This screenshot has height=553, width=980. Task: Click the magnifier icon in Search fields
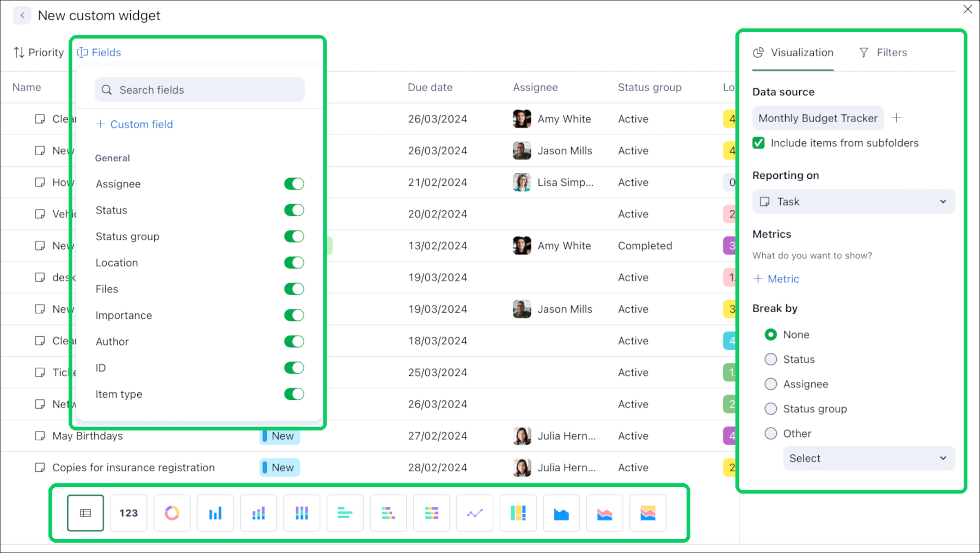(107, 90)
